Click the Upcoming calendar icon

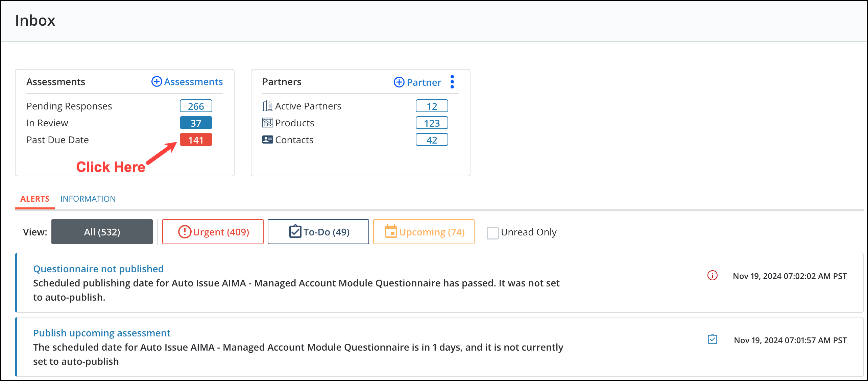[390, 232]
